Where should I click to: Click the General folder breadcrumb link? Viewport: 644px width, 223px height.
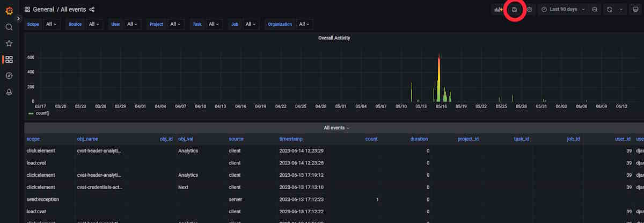pyautogui.click(x=43, y=10)
